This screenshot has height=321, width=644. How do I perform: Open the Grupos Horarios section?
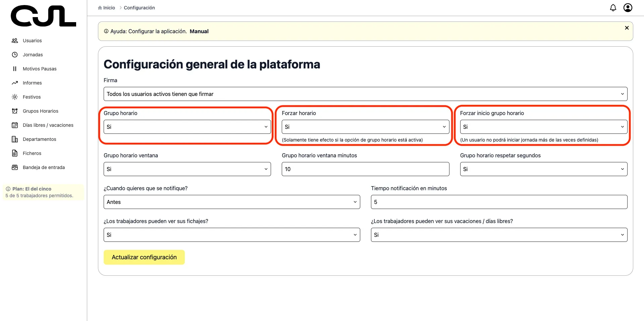coord(40,111)
